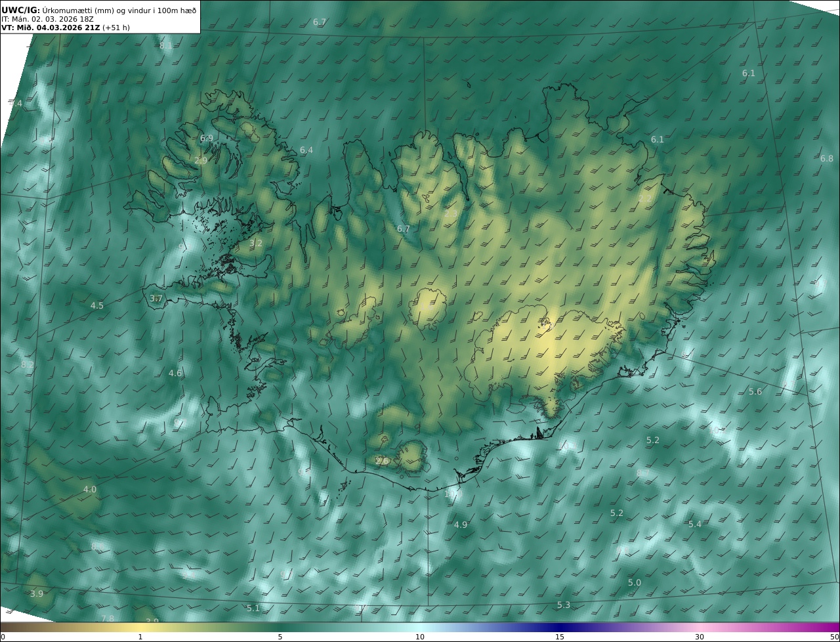Viewport: 840px width, 642px height.
Task: Click the 2.3 value label on the map
Action: coord(451,213)
